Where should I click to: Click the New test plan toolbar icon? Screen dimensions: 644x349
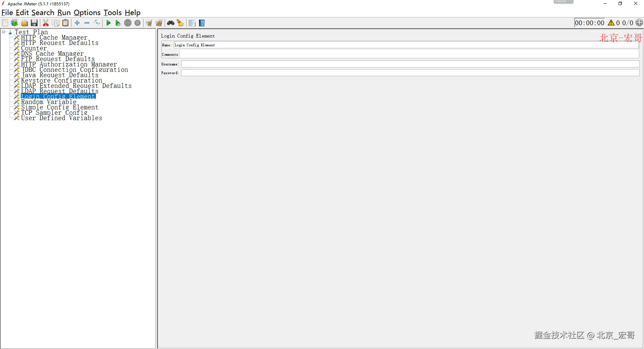pyautogui.click(x=5, y=23)
